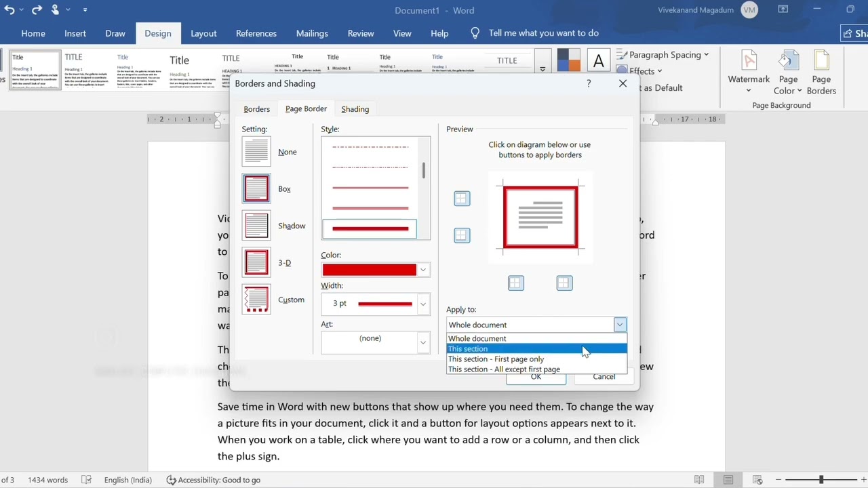868x488 pixels.
Task: Open the theme Colors gallery icon
Action: click(x=568, y=60)
